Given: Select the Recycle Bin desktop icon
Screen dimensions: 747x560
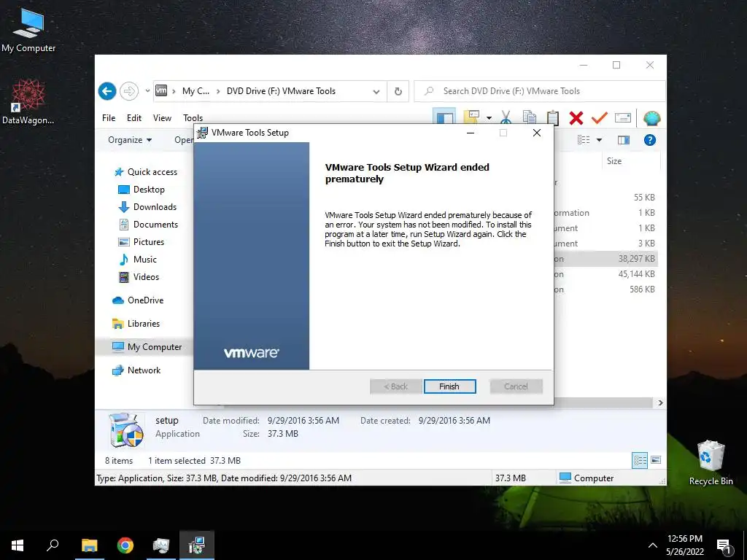Looking at the screenshot, I should coord(711,463).
